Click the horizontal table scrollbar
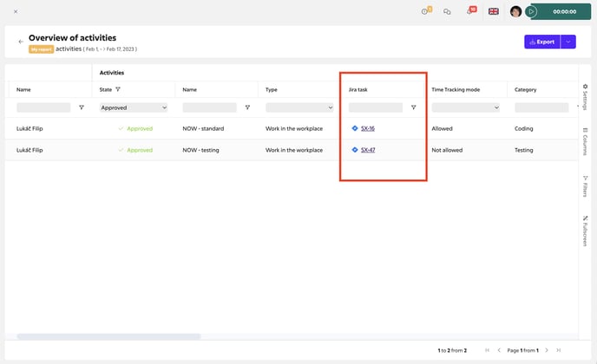The height and width of the screenshot is (364, 597). pos(108,336)
